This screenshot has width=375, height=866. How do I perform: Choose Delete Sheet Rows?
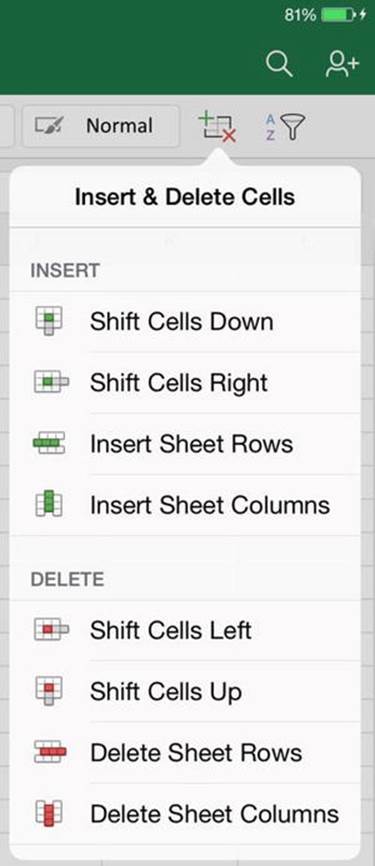tap(185, 753)
